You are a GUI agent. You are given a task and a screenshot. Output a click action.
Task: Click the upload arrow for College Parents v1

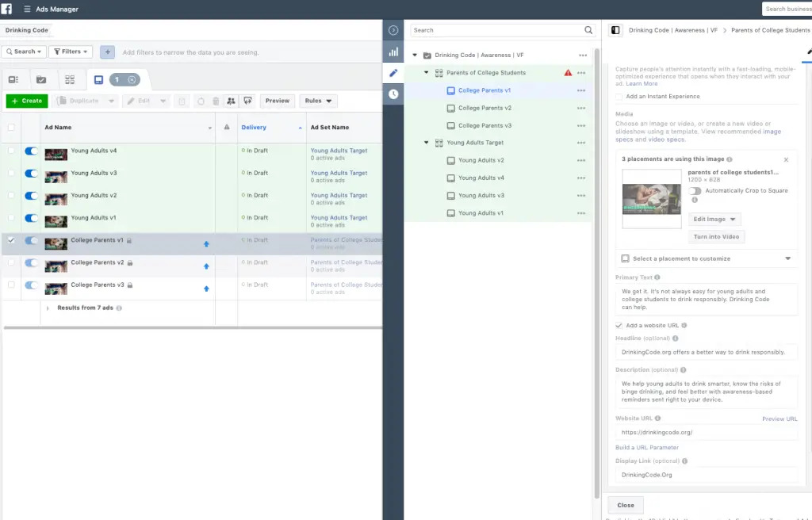(206, 244)
